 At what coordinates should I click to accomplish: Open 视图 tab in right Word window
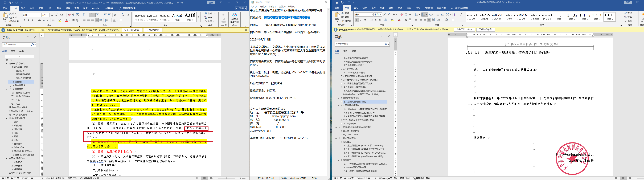point(409,8)
